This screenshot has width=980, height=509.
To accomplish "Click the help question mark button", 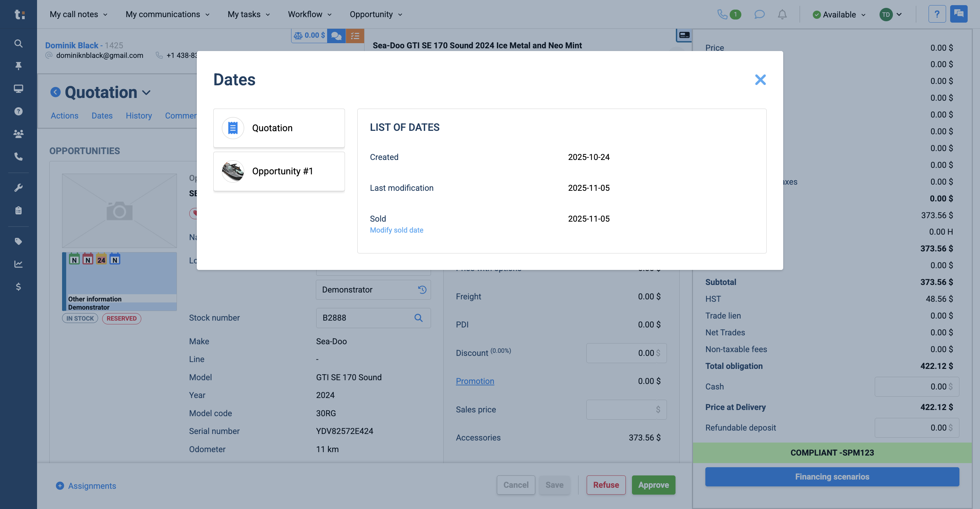I will click(x=937, y=14).
